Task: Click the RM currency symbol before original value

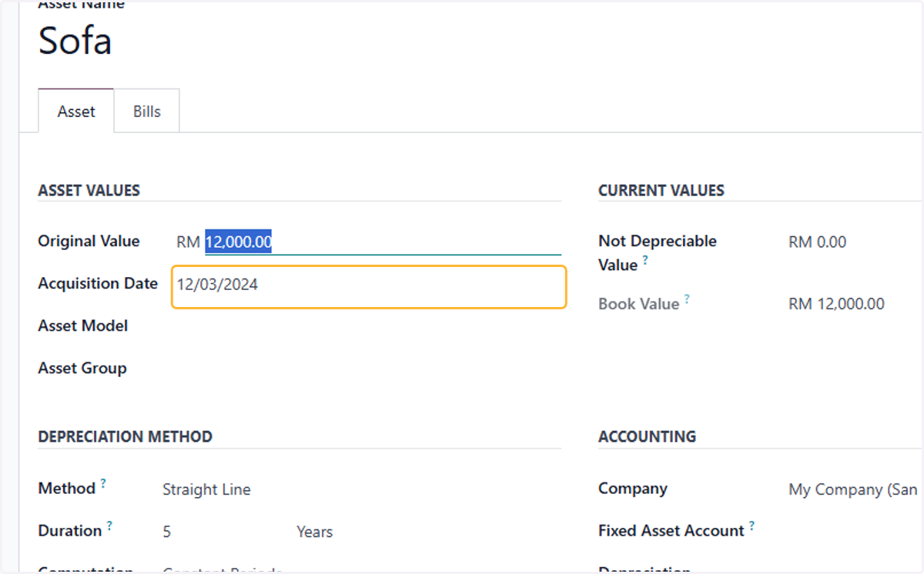Action: click(188, 242)
